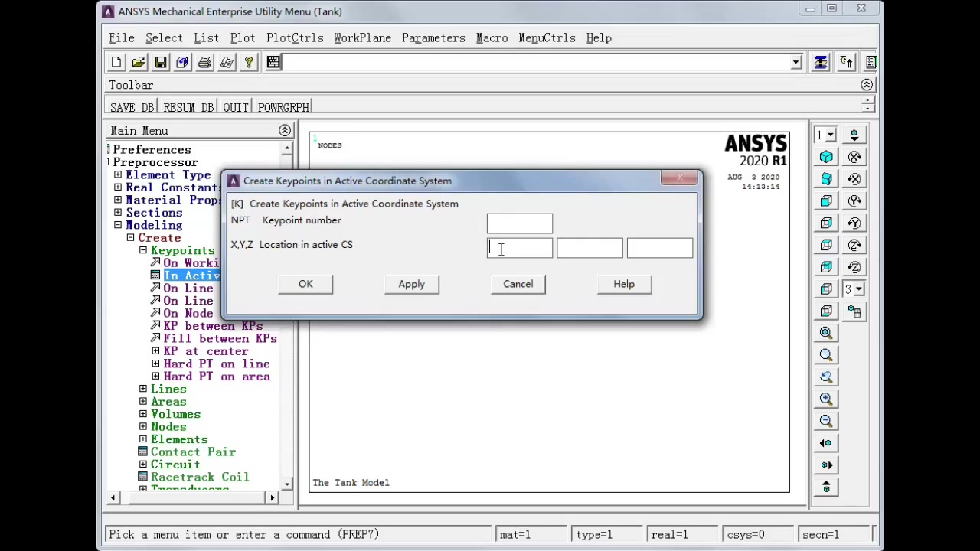980x551 pixels.
Task: Click the NPT Keypoint number field
Action: 520,223
